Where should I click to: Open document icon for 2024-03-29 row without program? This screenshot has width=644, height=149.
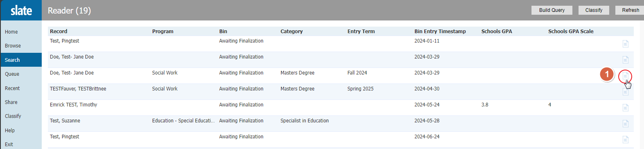(x=625, y=60)
